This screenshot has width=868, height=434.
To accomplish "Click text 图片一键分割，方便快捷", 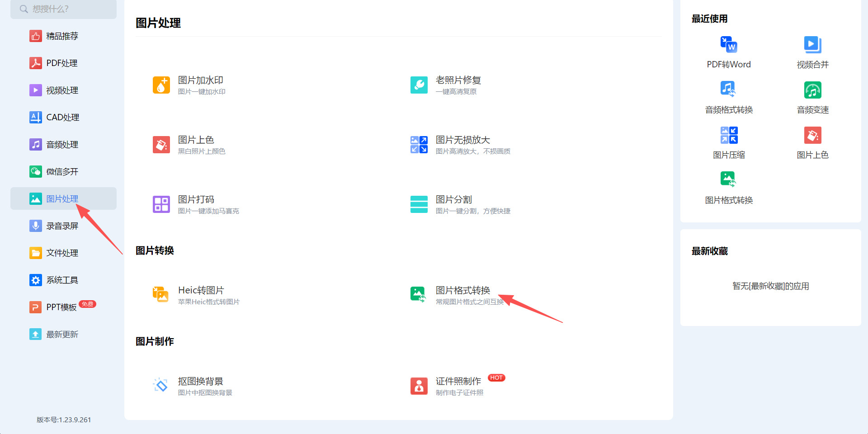I will pyautogui.click(x=473, y=211).
